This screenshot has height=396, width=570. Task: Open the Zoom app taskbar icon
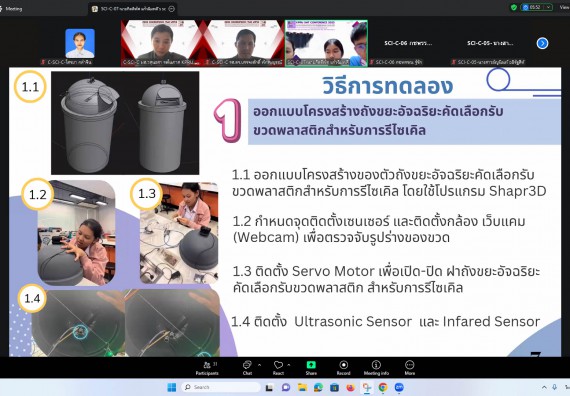399,388
